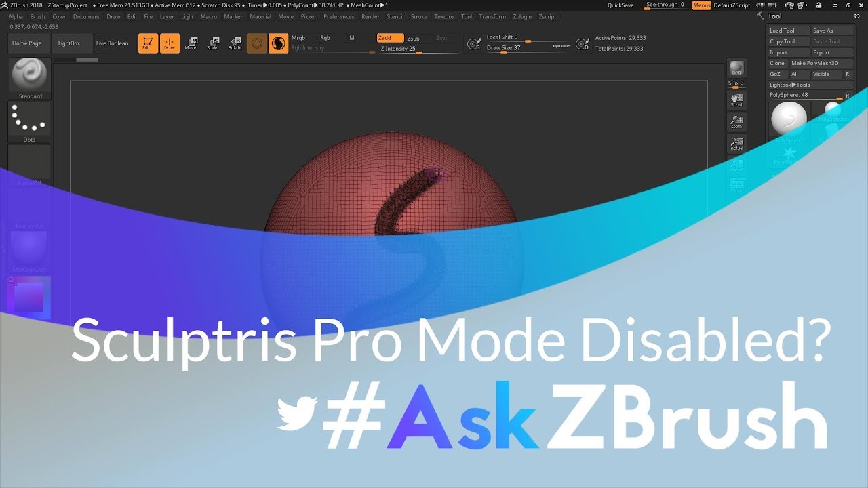Open the Preferences menu

point(338,16)
